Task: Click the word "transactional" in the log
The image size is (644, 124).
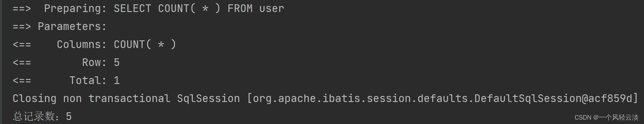Action: [x=129, y=98]
